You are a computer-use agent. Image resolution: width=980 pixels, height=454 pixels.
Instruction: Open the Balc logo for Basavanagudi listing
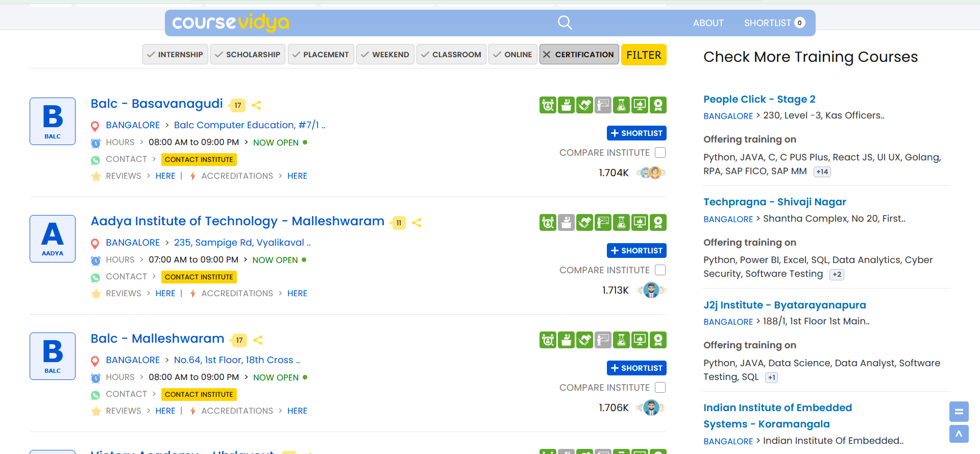tap(53, 122)
